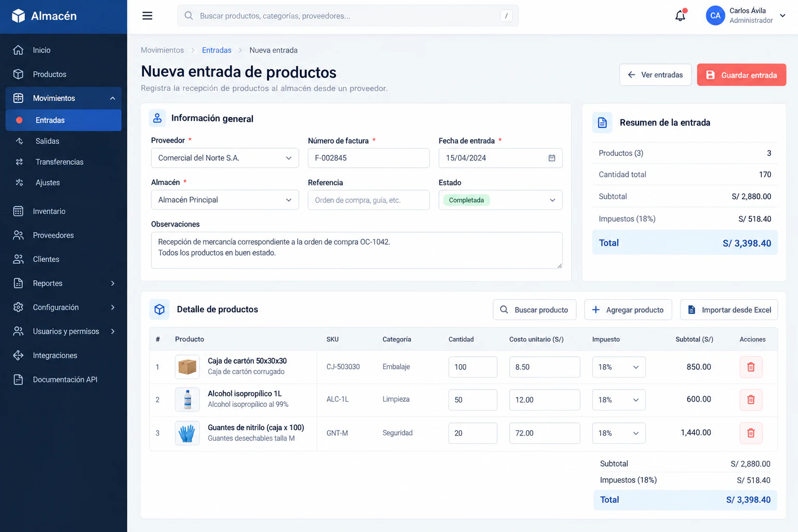Click the slash shortcut badge in search
The width and height of the screenshot is (798, 532).
[x=506, y=16]
